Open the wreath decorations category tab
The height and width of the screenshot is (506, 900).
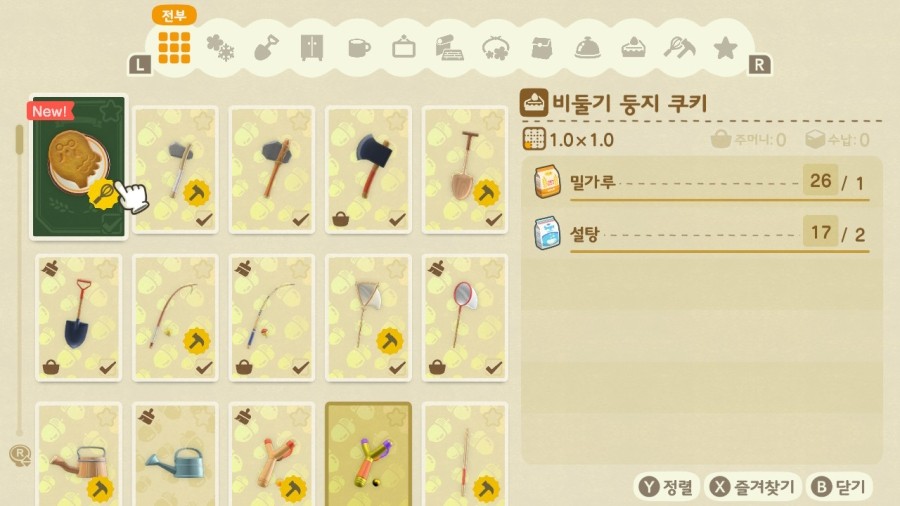point(496,48)
